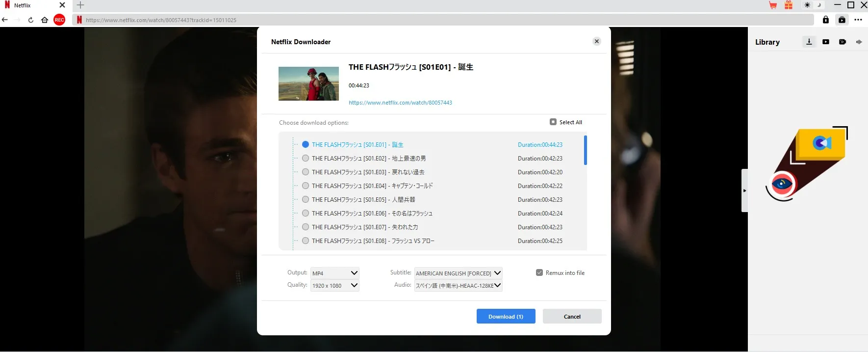The image size is (868, 352).
Task: Show video items in Library
Action: point(826,42)
